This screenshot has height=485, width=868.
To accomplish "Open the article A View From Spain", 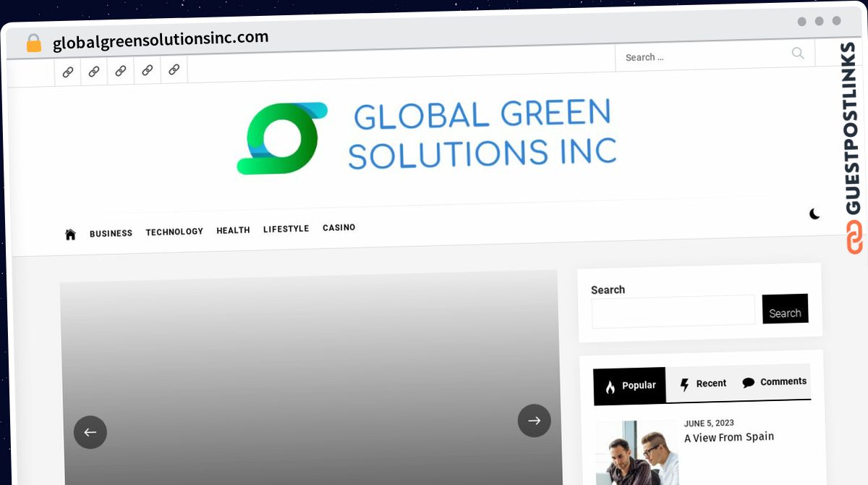I will (x=729, y=437).
